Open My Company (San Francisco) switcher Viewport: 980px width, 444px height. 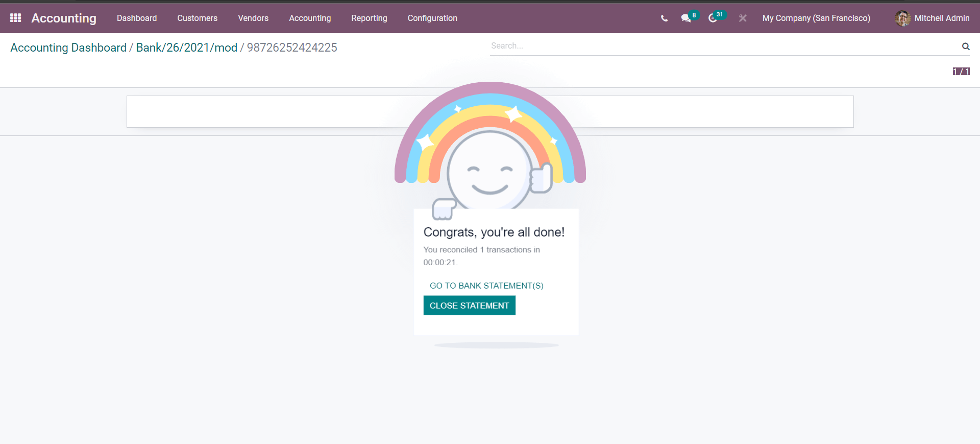coord(816,18)
